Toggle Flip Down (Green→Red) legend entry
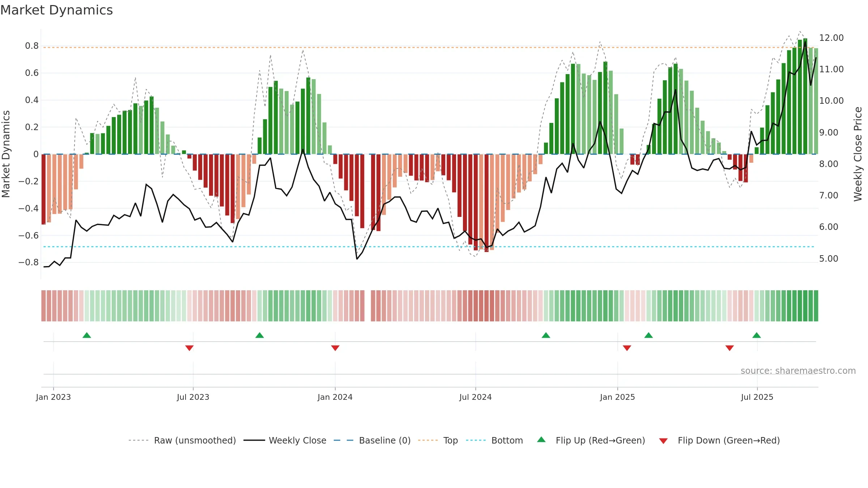This screenshot has width=868, height=488. pyautogui.click(x=719, y=440)
